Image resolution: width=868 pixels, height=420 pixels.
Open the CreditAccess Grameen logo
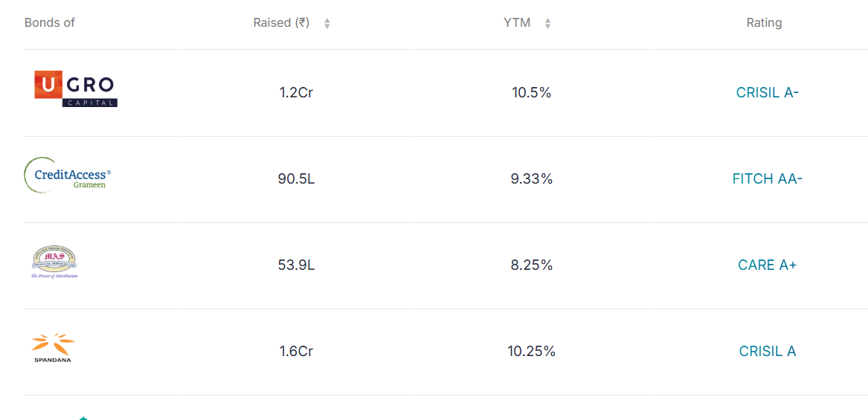pyautogui.click(x=68, y=175)
